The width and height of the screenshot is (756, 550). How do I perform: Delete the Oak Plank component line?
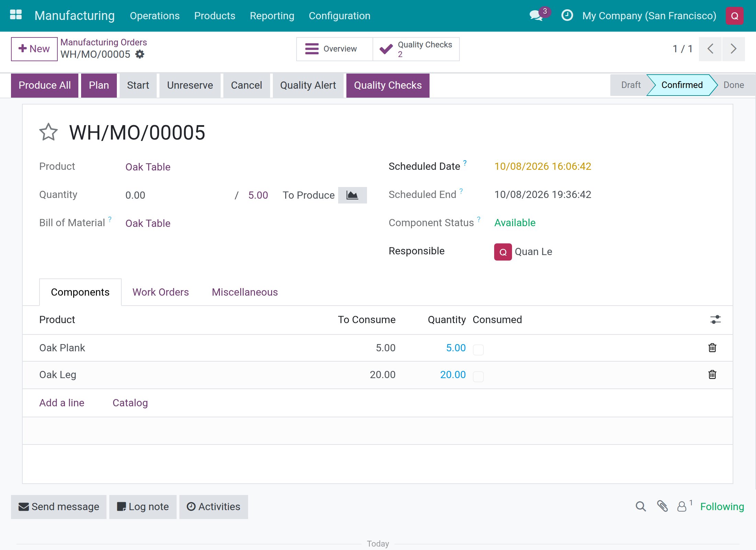point(712,348)
